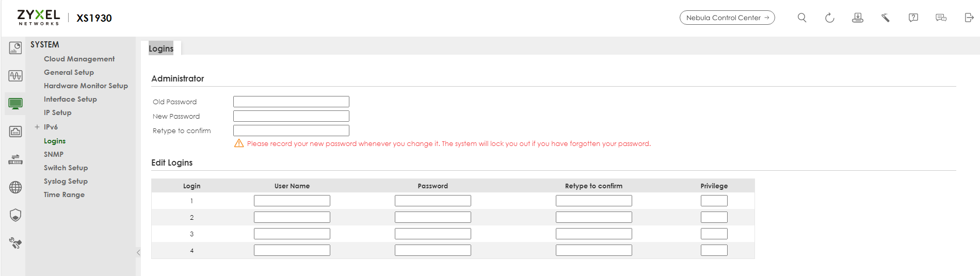Collapse the sidebar navigation panel arrow
The image size is (980, 276).
tap(138, 252)
